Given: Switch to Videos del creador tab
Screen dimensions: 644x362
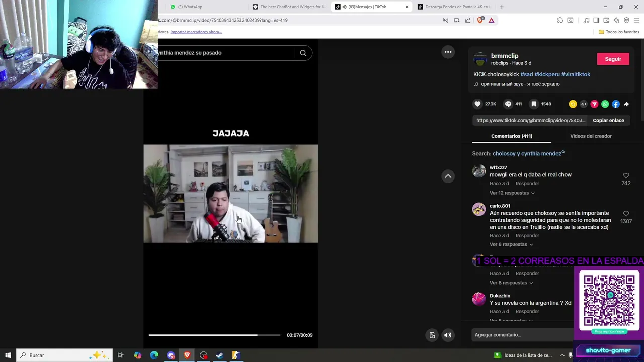Looking at the screenshot, I should [591, 136].
